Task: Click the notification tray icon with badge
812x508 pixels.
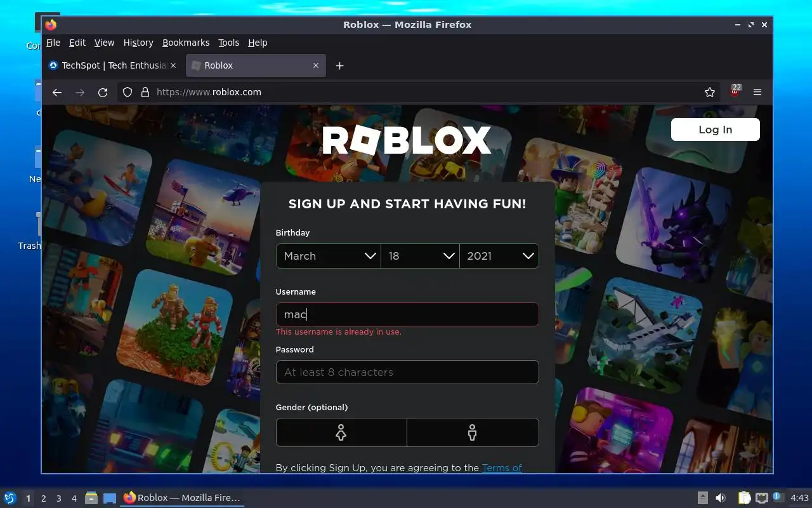Action: [778, 498]
